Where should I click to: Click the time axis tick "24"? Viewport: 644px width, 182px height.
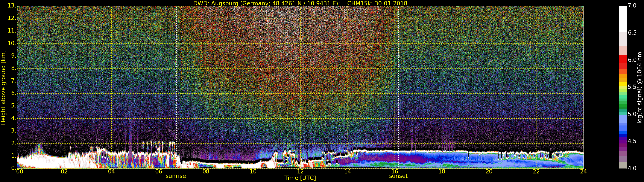point(583,172)
